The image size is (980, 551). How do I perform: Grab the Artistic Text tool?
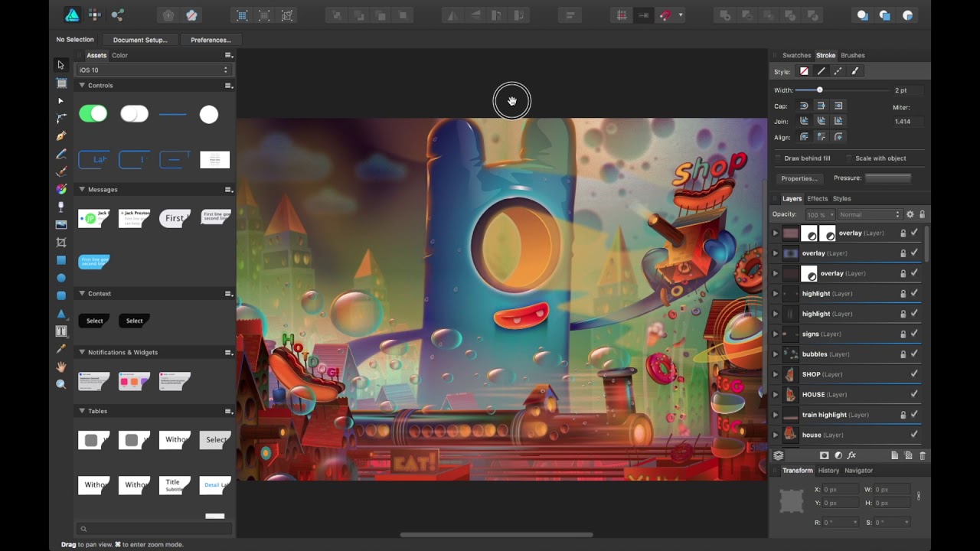[x=60, y=331]
